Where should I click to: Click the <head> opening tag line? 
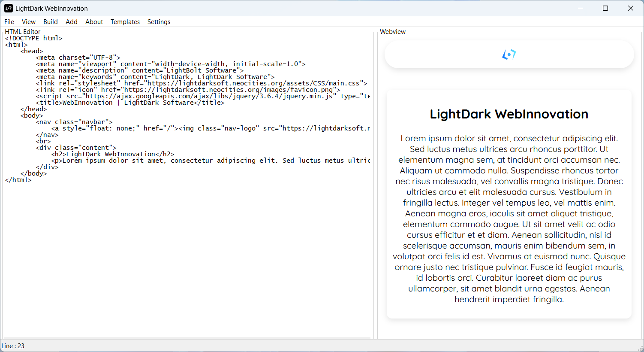pos(32,51)
